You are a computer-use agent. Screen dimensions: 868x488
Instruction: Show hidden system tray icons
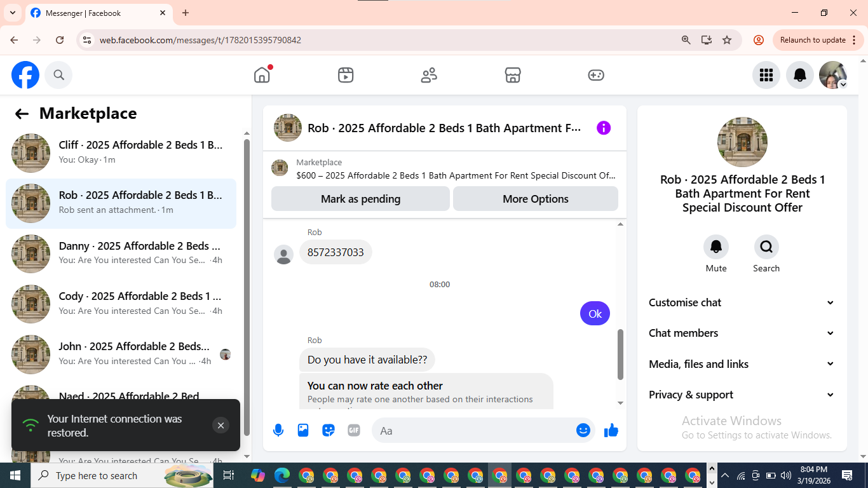click(x=725, y=475)
